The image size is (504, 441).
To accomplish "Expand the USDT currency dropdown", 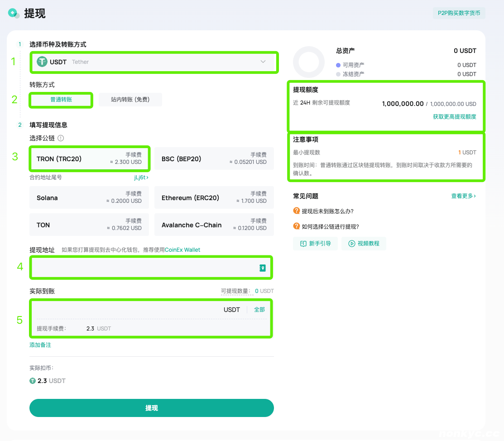I will 263,62.
